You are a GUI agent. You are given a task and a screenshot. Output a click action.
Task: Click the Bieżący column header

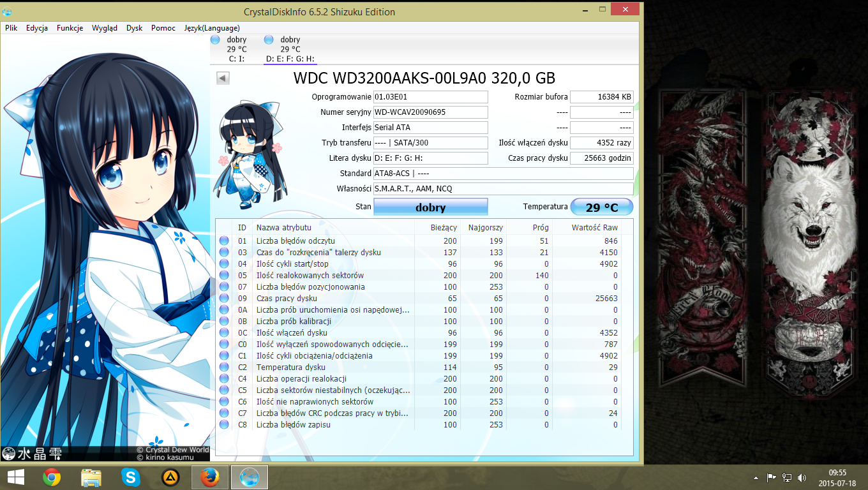[438, 227]
